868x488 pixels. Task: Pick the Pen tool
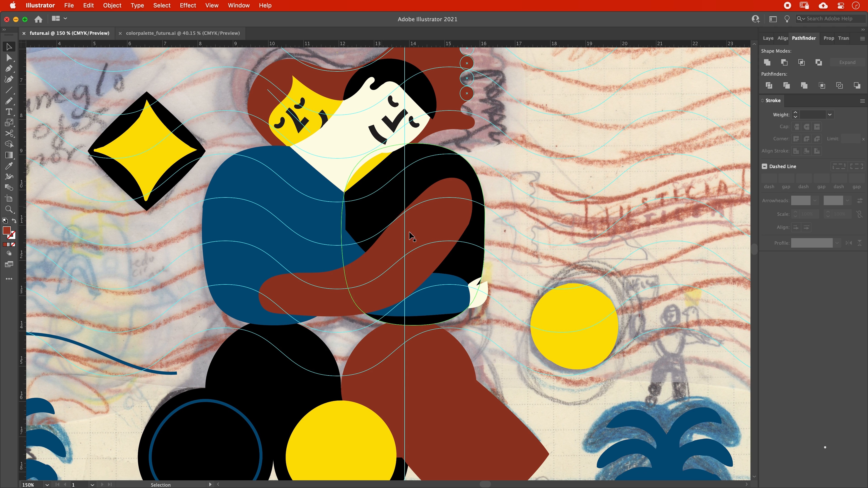[x=9, y=69]
